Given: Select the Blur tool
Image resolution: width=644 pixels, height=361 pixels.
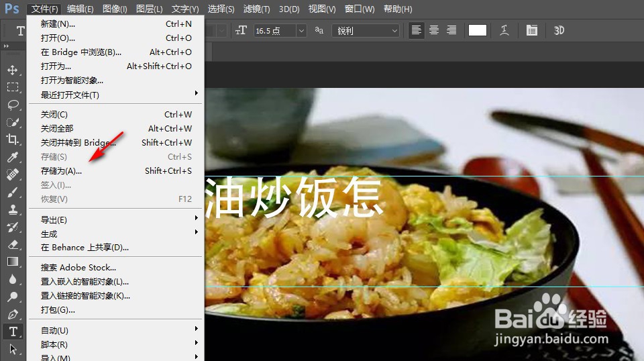Looking at the screenshot, I should (x=13, y=279).
